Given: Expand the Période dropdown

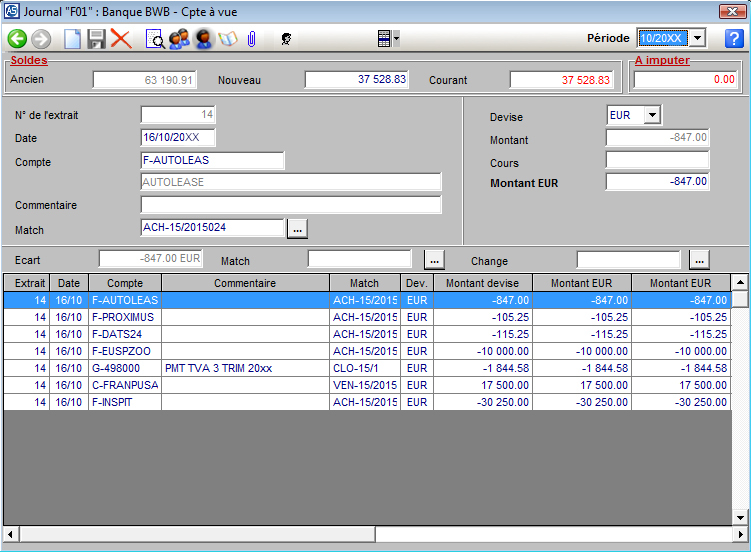Looking at the screenshot, I should coord(697,38).
